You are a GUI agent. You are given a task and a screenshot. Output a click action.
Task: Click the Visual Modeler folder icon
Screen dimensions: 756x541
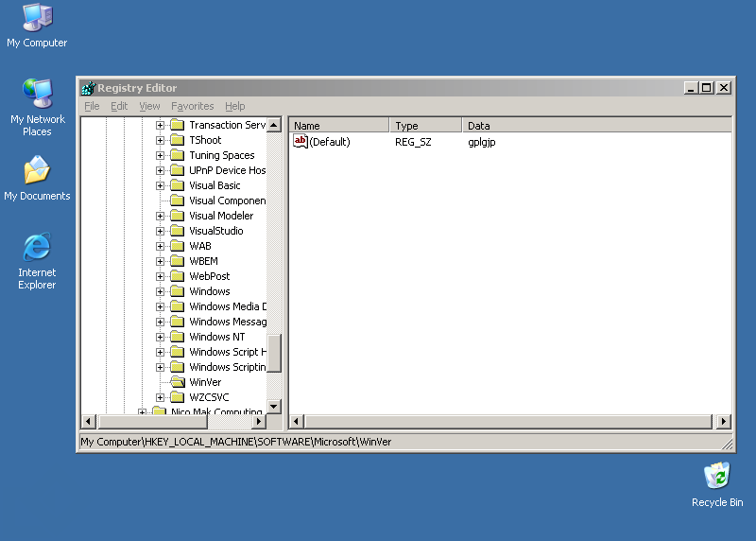178,216
